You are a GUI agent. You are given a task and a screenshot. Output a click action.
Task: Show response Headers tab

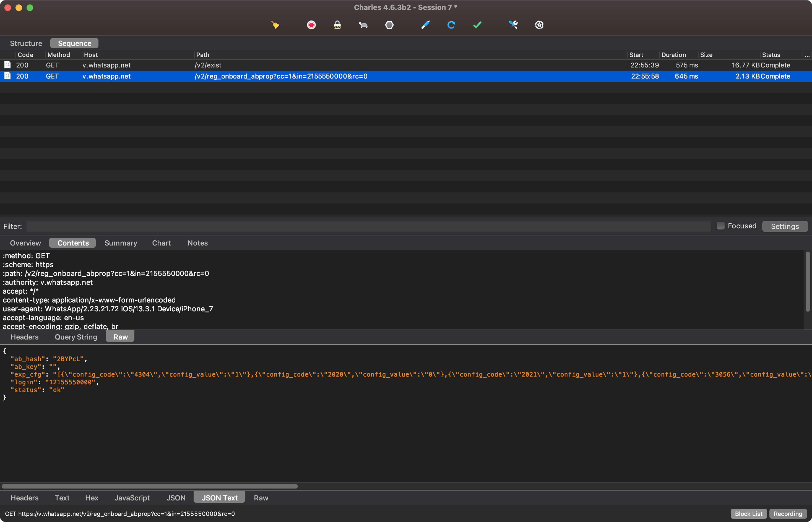24,498
